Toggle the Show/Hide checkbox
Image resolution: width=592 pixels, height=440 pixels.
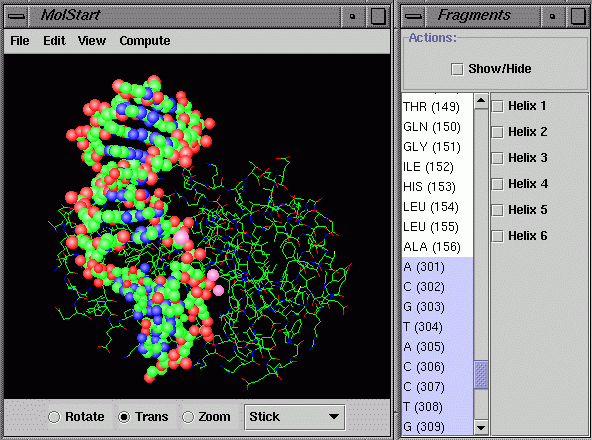[457, 69]
